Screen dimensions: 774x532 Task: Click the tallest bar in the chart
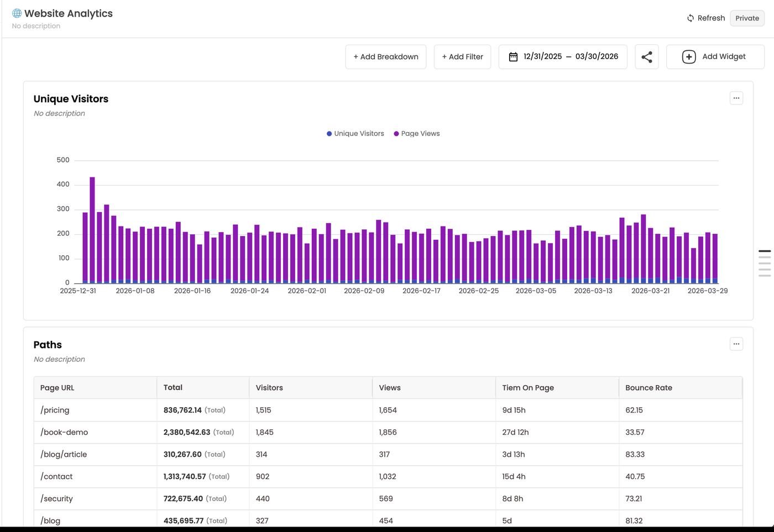[x=92, y=230]
